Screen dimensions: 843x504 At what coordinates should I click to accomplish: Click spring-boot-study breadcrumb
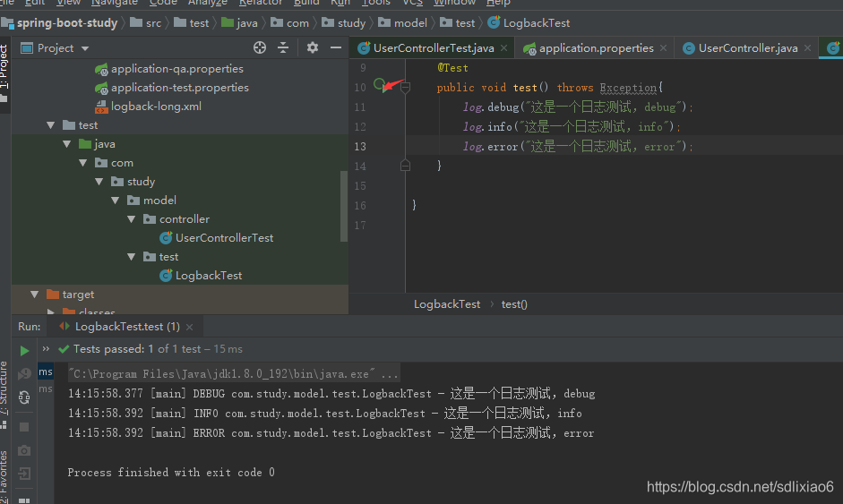pyautogui.click(x=66, y=23)
